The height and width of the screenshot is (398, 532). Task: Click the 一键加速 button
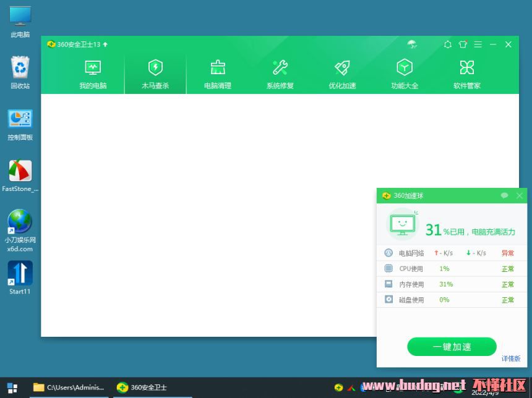pyautogui.click(x=452, y=347)
